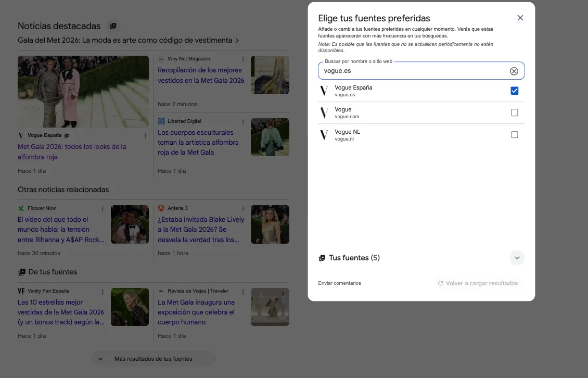
Task: Click the reload icon beside Volver a cargar
Action: click(x=441, y=283)
